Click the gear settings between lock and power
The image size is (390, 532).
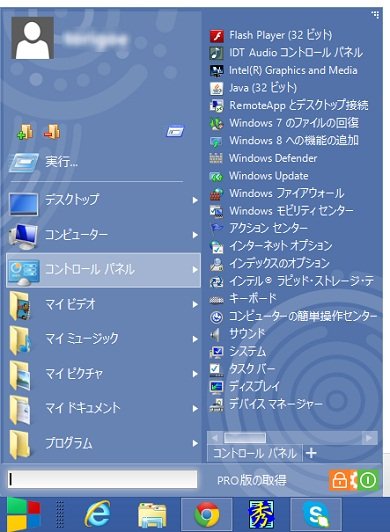point(354,480)
